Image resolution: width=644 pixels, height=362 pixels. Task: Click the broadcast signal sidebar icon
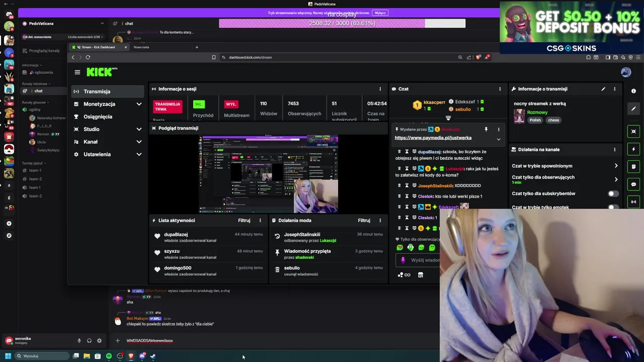(x=633, y=202)
